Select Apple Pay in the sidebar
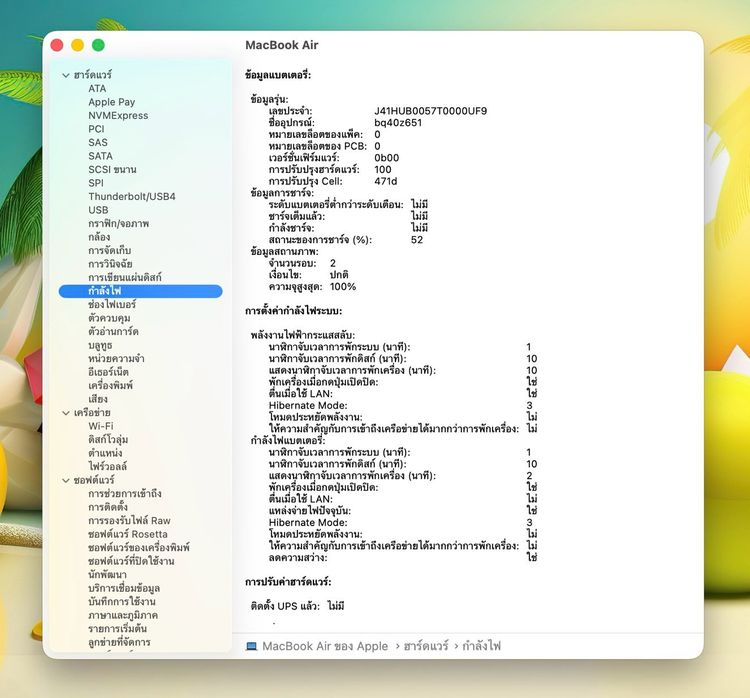750x698 pixels. (x=111, y=102)
